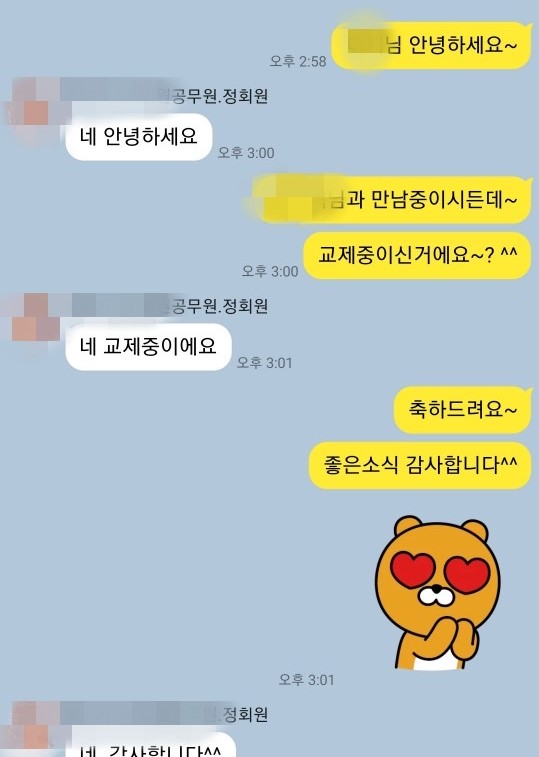Viewport: 539px width, 757px height.
Task: Select the yellow '님 안녕하세요~' message bubble
Action: pos(432,46)
